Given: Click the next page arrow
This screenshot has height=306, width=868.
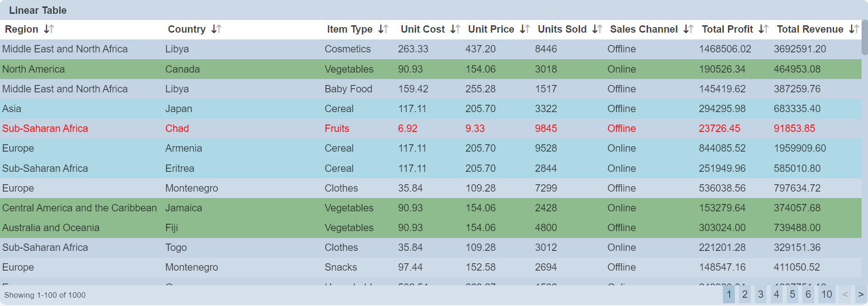Looking at the screenshot, I should pyautogui.click(x=861, y=295).
